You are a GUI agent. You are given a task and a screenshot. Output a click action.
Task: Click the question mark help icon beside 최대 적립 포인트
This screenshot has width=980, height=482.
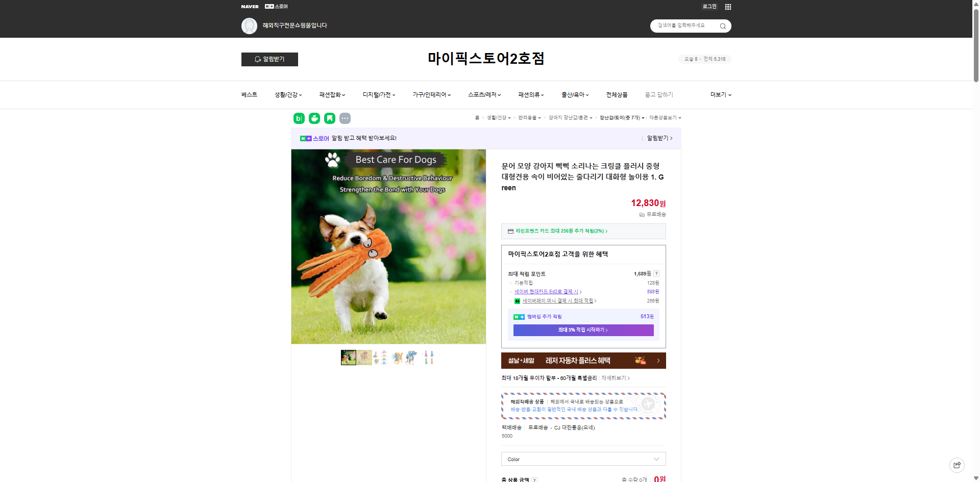pyautogui.click(x=656, y=273)
